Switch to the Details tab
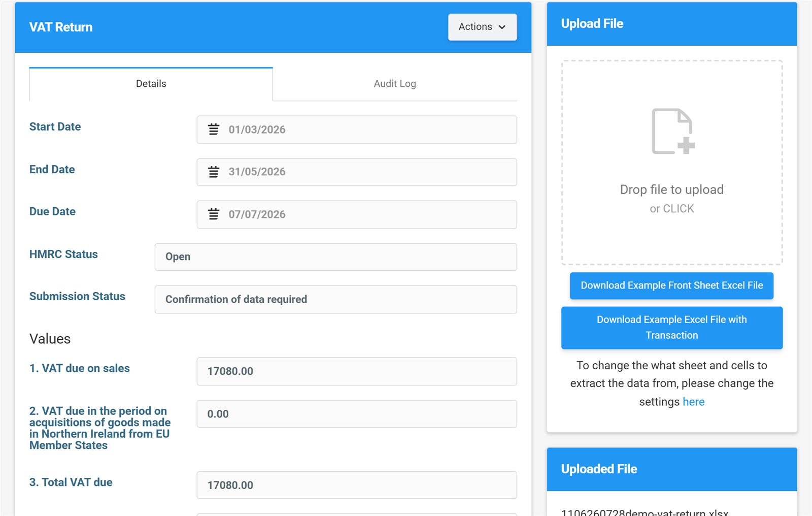 [151, 84]
